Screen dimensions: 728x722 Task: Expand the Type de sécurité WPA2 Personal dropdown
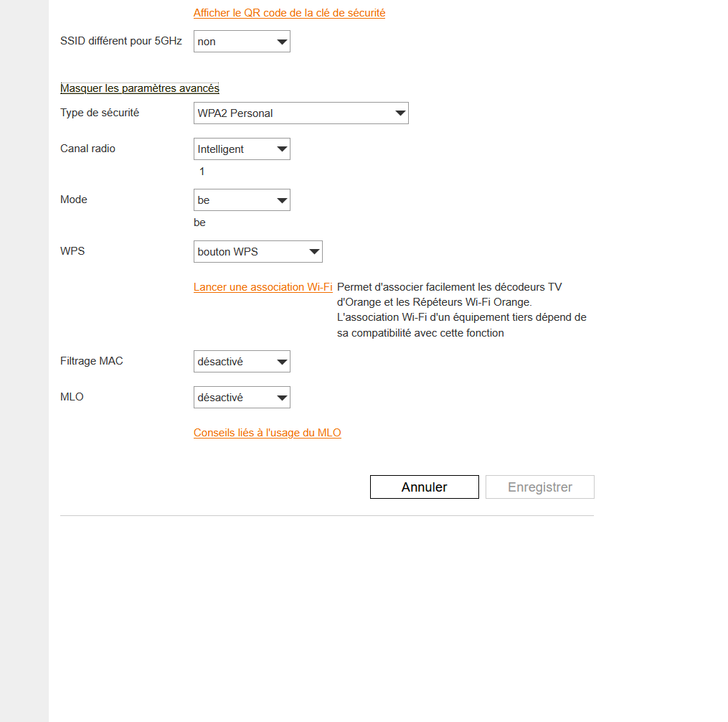pyautogui.click(x=301, y=113)
